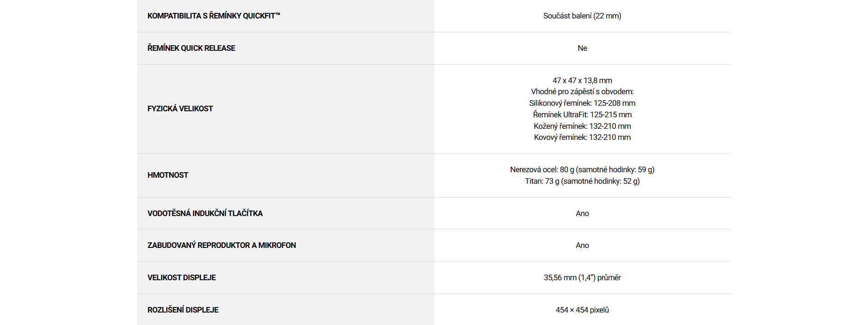
Task: Select the Kovový řemínek 132-210 mm line
Action: (x=582, y=137)
